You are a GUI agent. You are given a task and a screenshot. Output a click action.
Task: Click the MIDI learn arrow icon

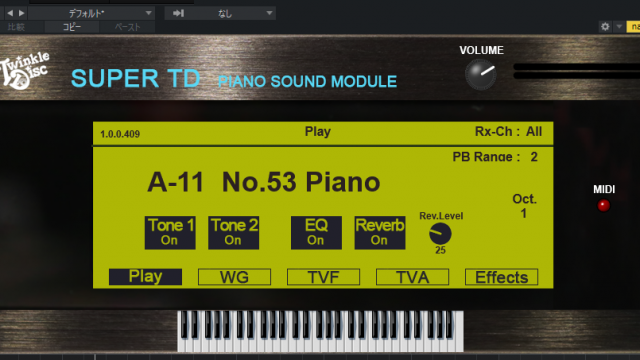(178, 13)
